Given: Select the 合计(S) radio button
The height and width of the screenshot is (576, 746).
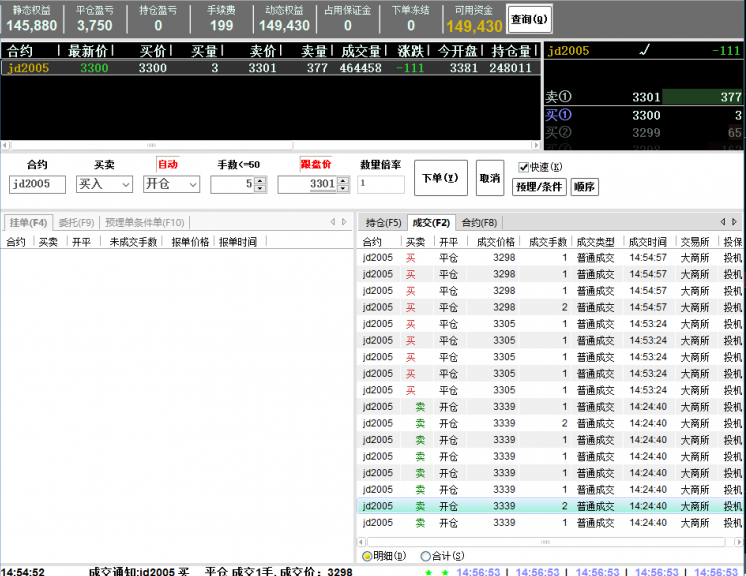Looking at the screenshot, I should pyautogui.click(x=425, y=556).
